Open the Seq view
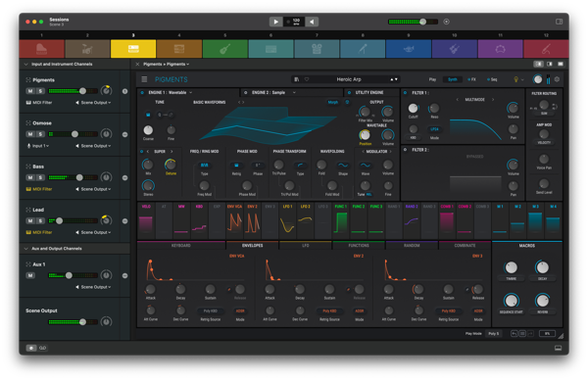This screenshot has height=380, width=588. [492, 79]
